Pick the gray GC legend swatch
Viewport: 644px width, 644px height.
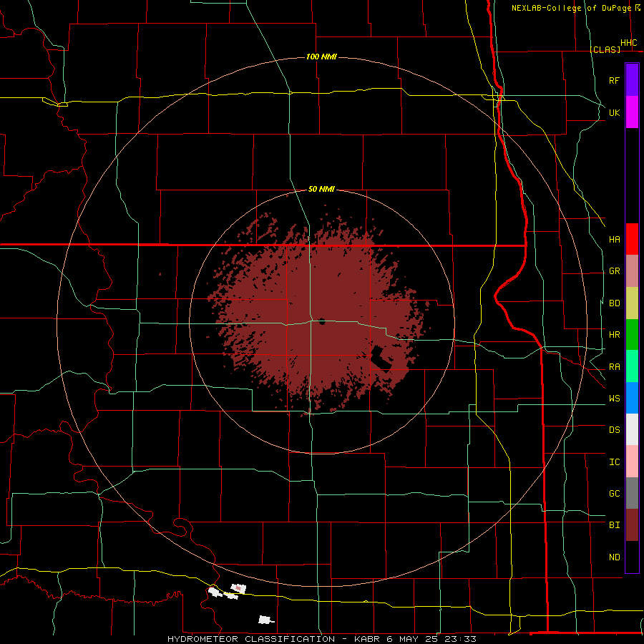pyautogui.click(x=632, y=493)
